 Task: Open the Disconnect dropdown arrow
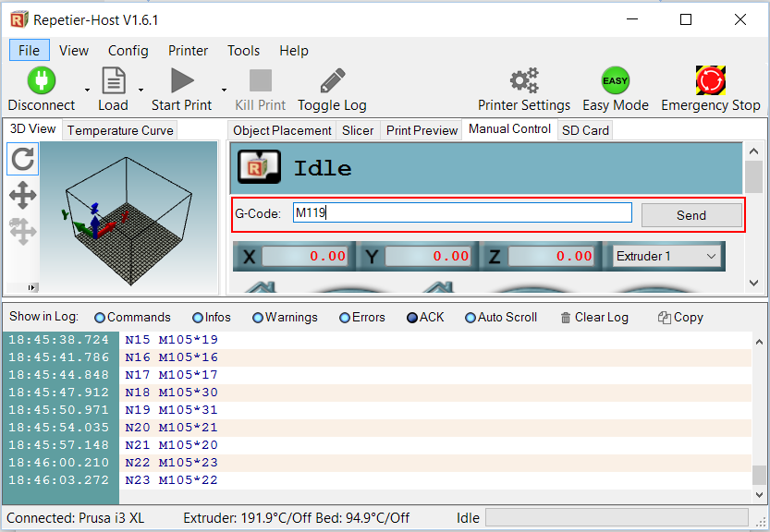point(87,90)
